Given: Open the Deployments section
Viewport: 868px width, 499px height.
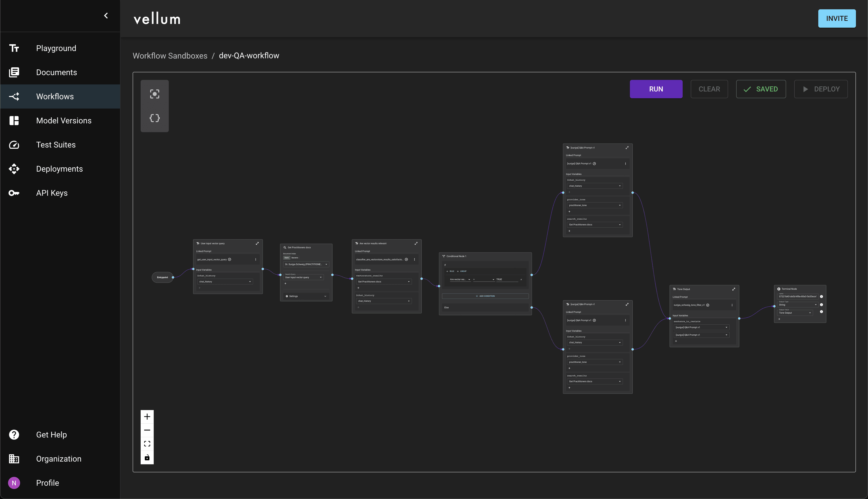Looking at the screenshot, I should (x=14, y=169).
